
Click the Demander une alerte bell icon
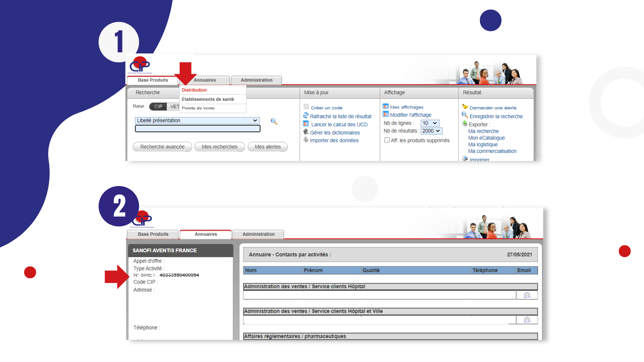pyautogui.click(x=465, y=107)
